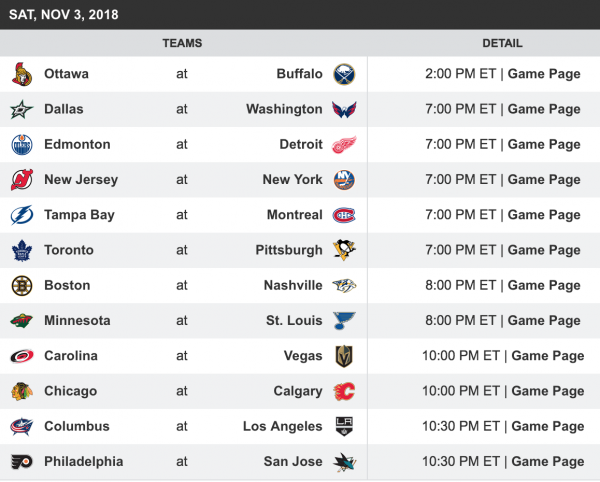Click the San Jose Sharks logo
The width and height of the screenshot is (600, 482).
(x=344, y=462)
